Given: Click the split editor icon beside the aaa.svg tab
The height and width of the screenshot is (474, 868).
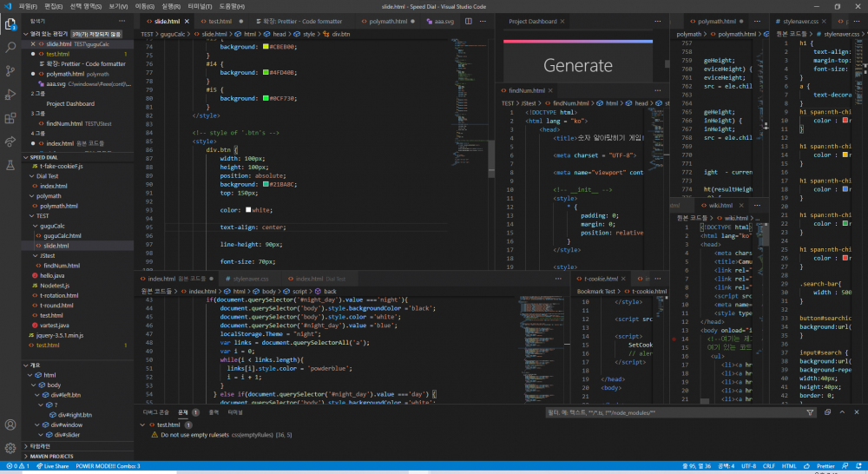Looking at the screenshot, I should (469, 21).
